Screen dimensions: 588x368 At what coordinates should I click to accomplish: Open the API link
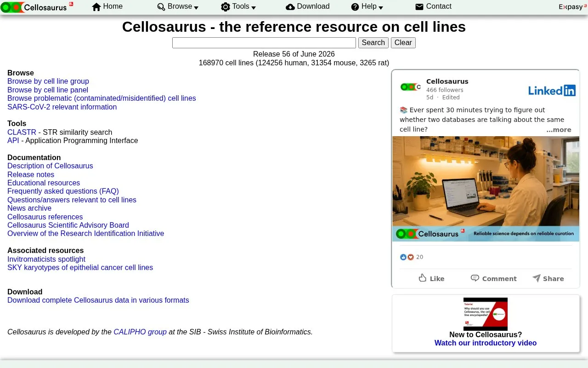tap(13, 141)
